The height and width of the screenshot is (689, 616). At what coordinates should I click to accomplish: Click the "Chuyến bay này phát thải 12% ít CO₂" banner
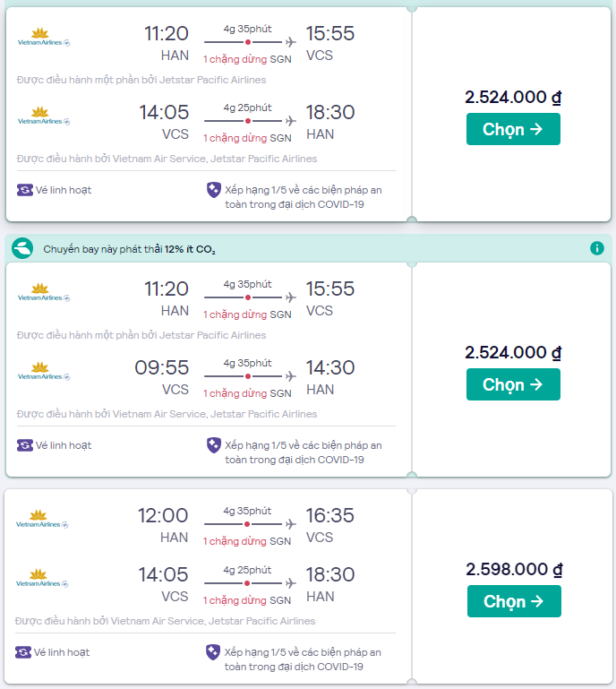[130, 249]
